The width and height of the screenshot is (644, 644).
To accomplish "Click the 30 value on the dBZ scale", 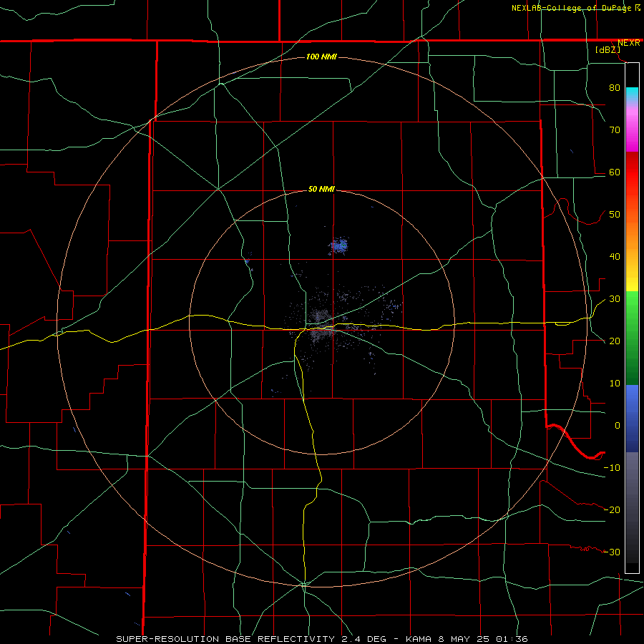I will (615, 298).
